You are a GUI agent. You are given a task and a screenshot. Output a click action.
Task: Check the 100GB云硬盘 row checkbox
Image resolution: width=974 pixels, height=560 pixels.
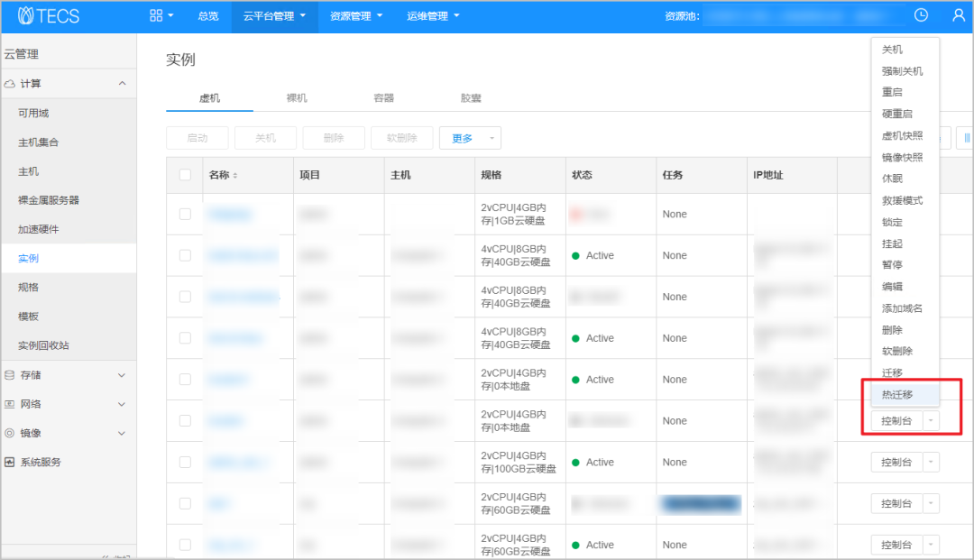pos(185,462)
